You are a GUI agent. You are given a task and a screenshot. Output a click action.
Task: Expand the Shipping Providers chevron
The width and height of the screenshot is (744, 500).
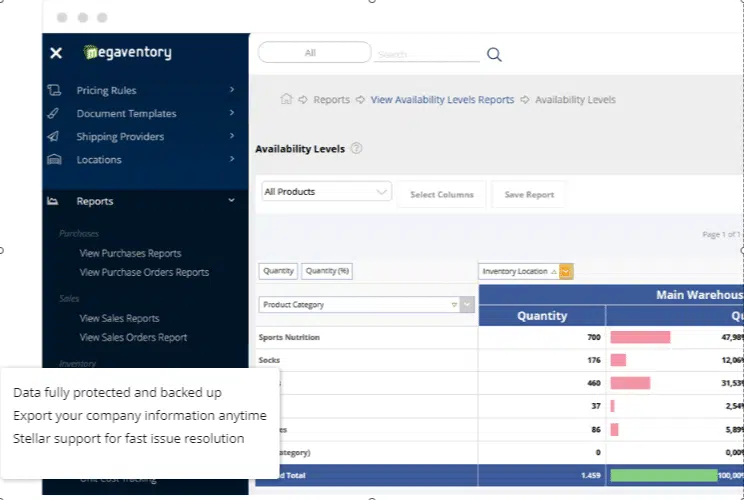pyautogui.click(x=232, y=136)
